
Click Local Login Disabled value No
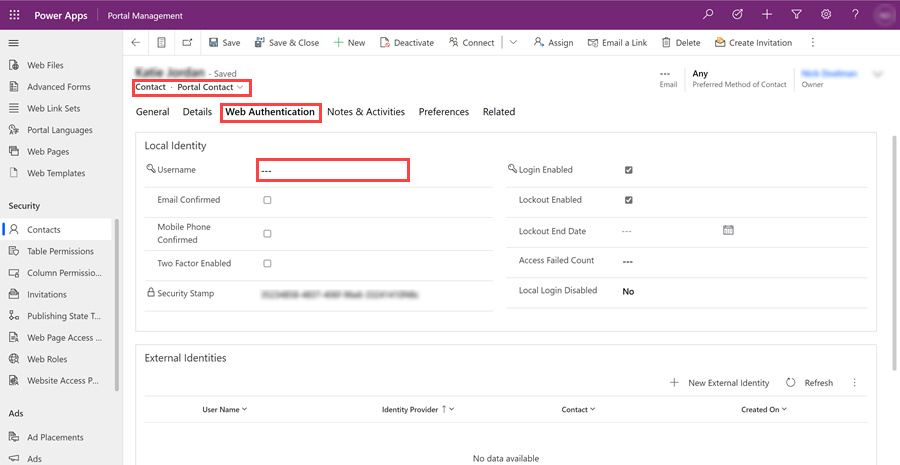coord(629,292)
